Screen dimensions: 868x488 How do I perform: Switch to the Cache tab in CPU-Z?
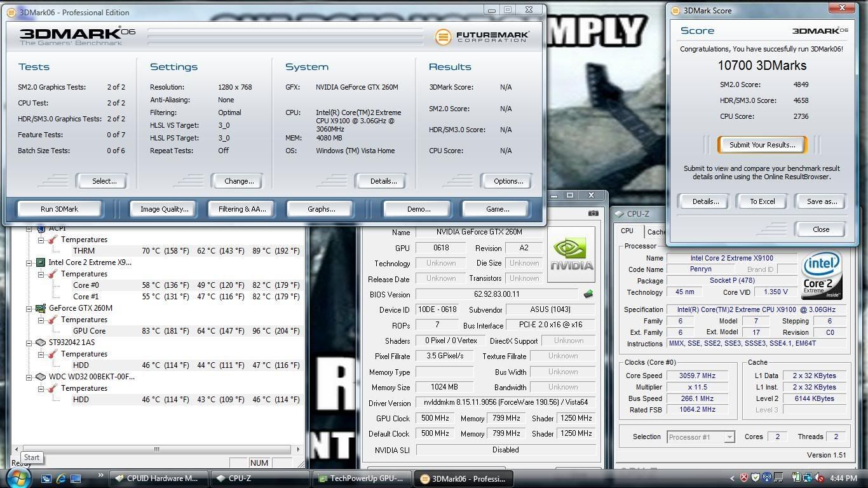pyautogui.click(x=656, y=232)
